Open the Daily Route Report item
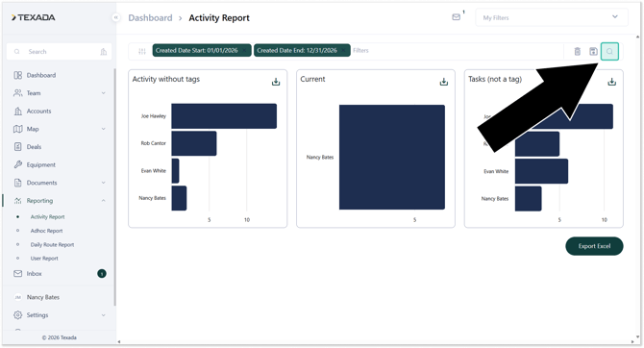Screen dimensions: 644x348 [x=52, y=245]
